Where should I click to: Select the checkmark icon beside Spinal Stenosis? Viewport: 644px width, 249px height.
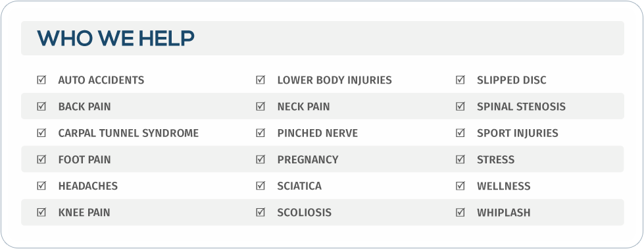tap(460, 106)
